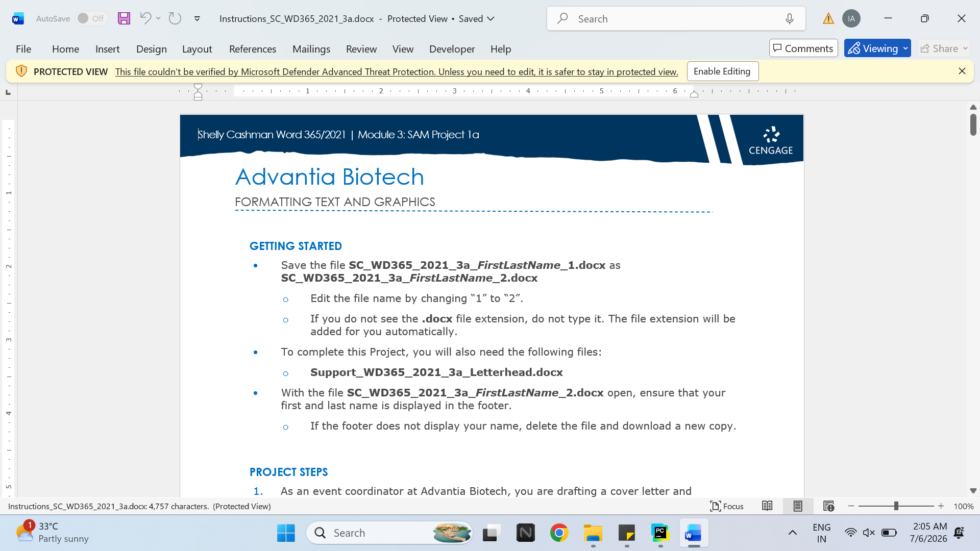Select the References tab
980x551 pixels.
[253, 49]
